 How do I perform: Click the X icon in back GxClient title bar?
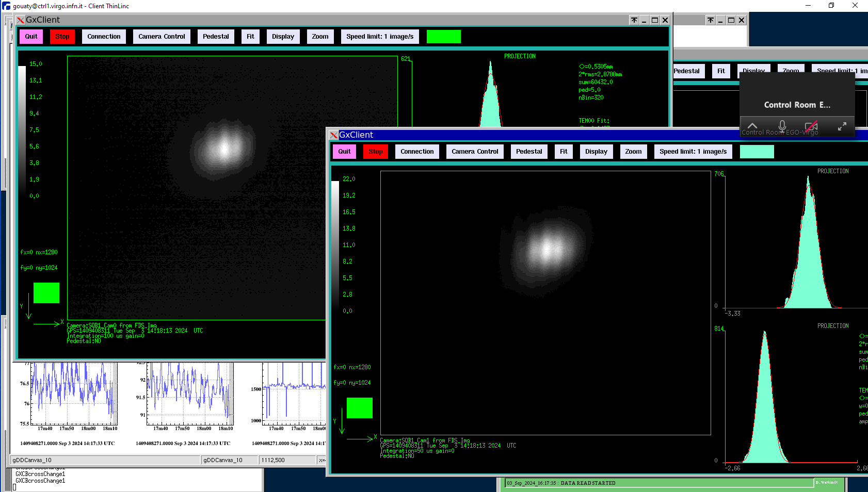click(x=21, y=20)
